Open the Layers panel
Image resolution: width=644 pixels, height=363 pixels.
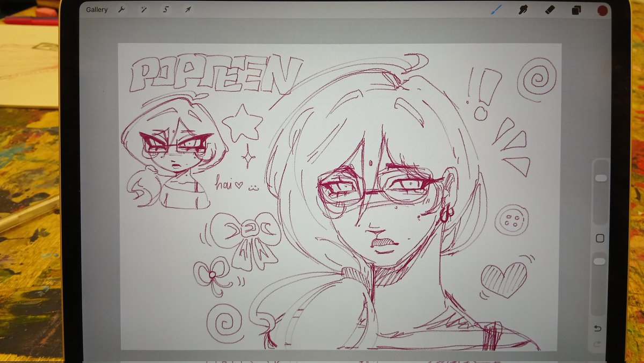coord(576,10)
